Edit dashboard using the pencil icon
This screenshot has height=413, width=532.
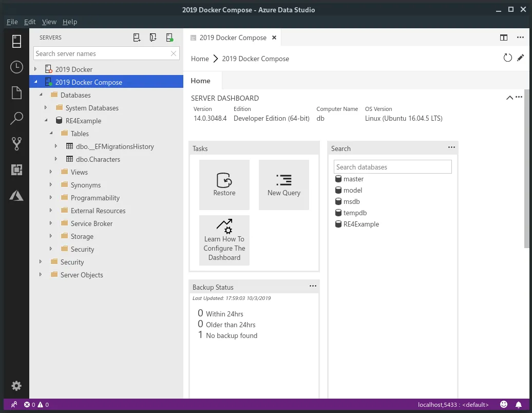point(521,58)
